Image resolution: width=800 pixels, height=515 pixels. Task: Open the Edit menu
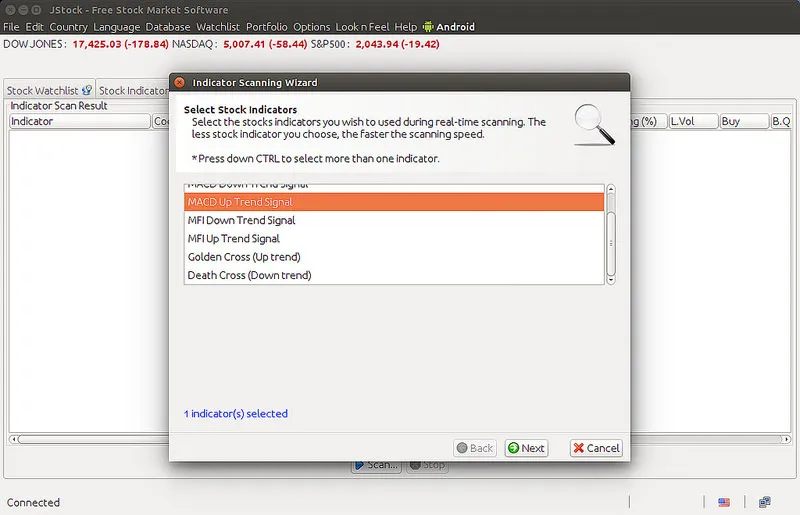point(34,27)
